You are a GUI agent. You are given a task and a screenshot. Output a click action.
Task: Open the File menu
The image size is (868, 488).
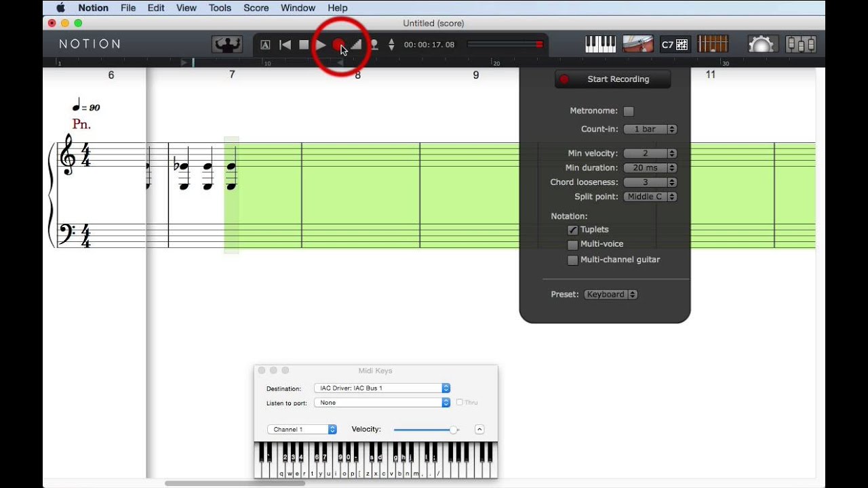[x=128, y=8]
